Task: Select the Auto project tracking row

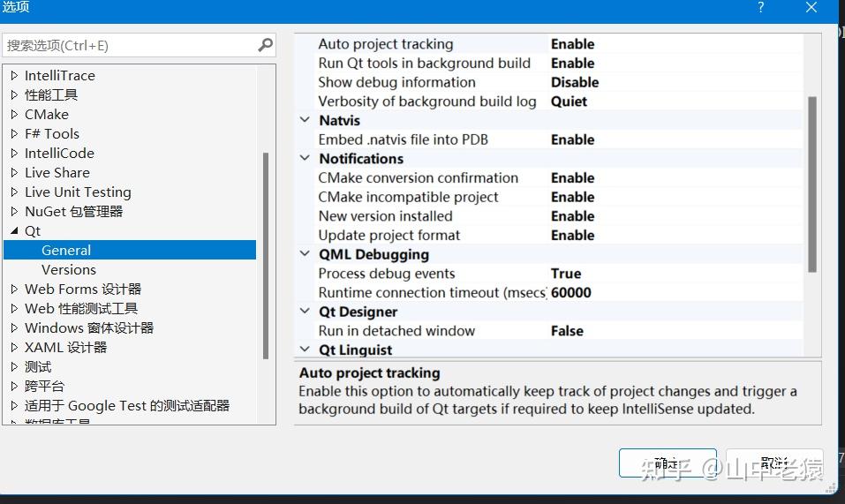Action: (x=557, y=43)
